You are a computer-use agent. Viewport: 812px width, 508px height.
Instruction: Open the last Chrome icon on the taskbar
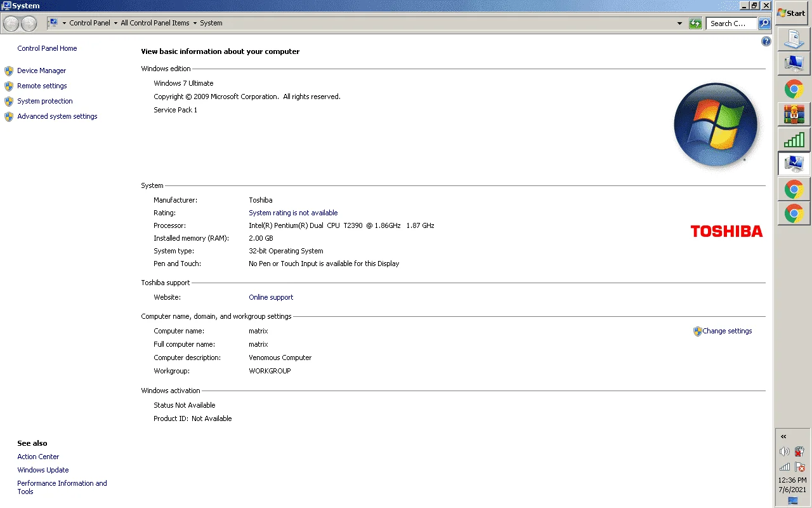pos(794,214)
